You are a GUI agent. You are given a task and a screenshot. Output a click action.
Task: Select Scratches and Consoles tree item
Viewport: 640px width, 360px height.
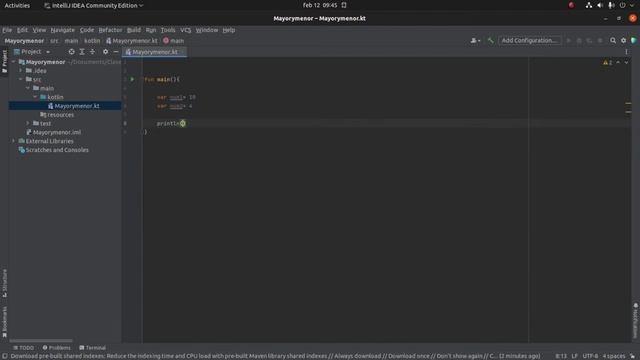pos(57,150)
